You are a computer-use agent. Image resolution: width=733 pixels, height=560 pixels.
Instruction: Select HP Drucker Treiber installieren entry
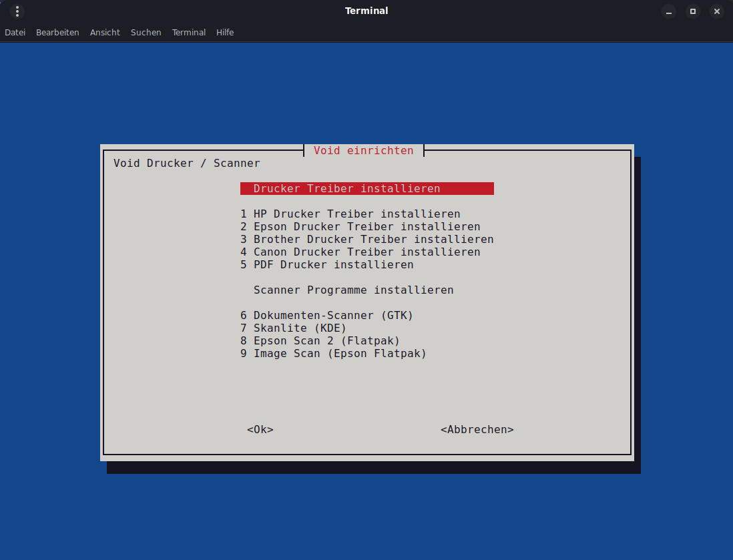pos(350,214)
